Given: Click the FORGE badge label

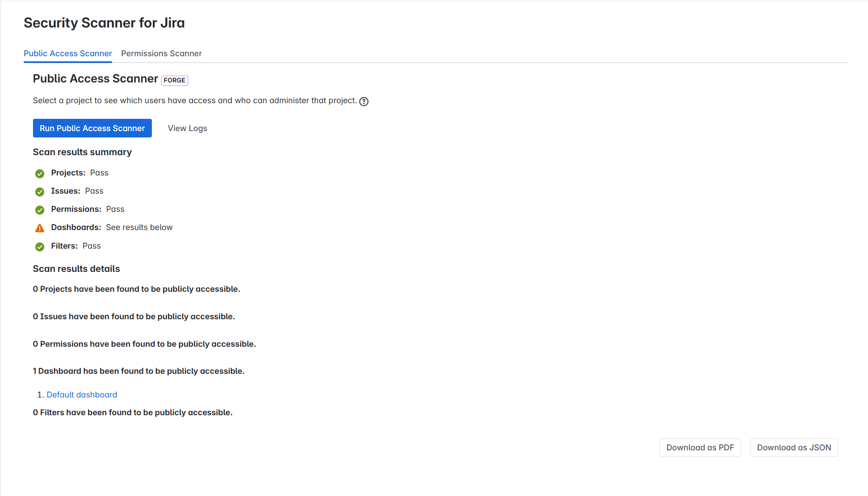Looking at the screenshot, I should pyautogui.click(x=174, y=80).
